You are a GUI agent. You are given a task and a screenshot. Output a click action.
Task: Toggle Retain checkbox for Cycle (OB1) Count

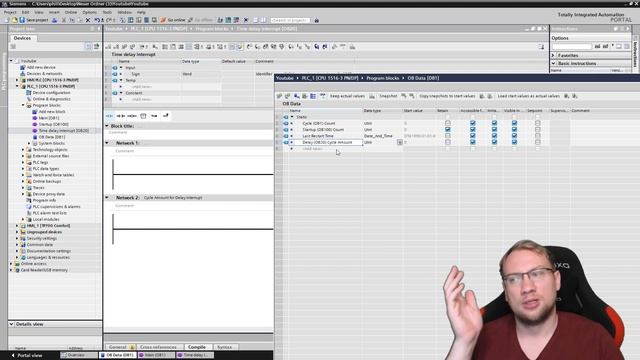pyautogui.click(x=448, y=123)
